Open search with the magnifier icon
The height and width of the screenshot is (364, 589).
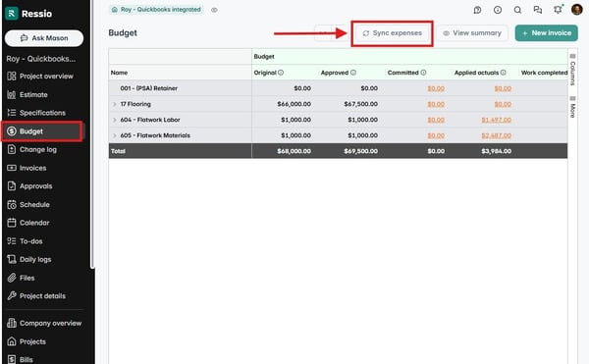517,10
